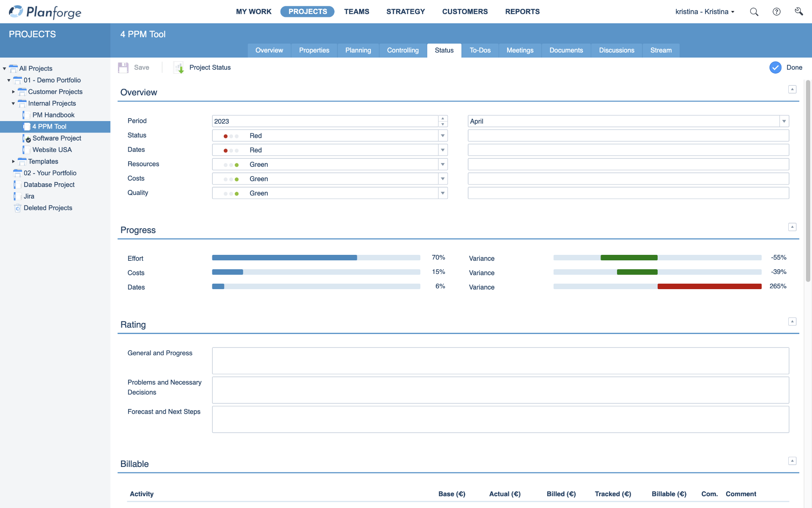Click the Customer Projects folder icon

pos(22,92)
